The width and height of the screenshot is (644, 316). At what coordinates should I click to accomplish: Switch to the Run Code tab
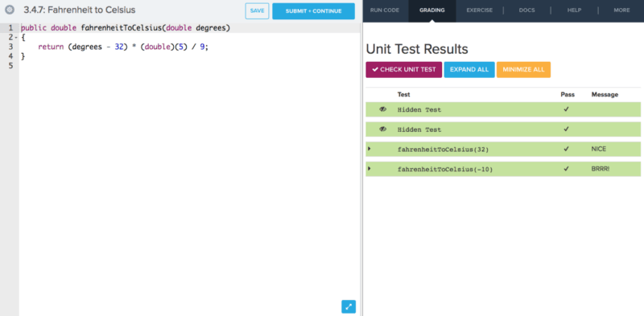point(385,10)
